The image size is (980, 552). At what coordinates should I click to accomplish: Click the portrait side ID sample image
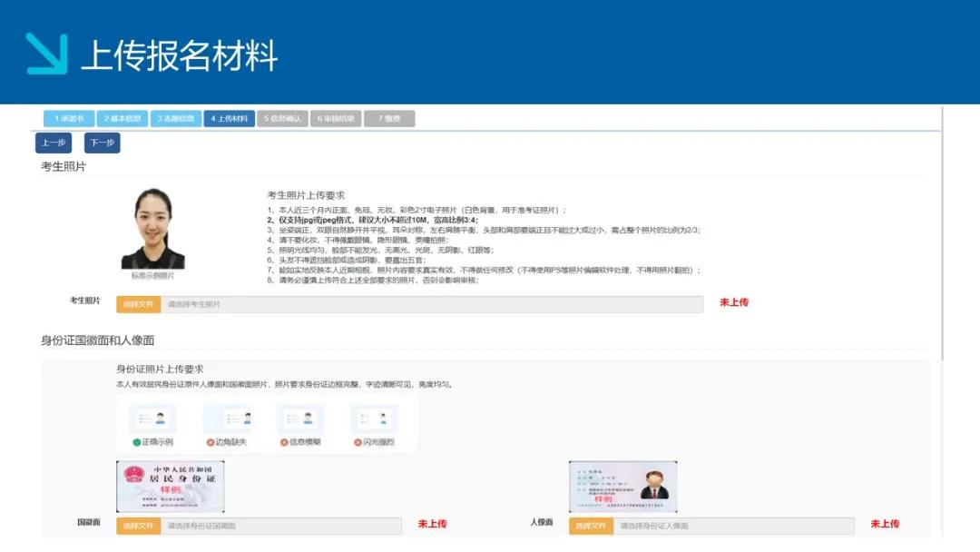[x=622, y=487]
